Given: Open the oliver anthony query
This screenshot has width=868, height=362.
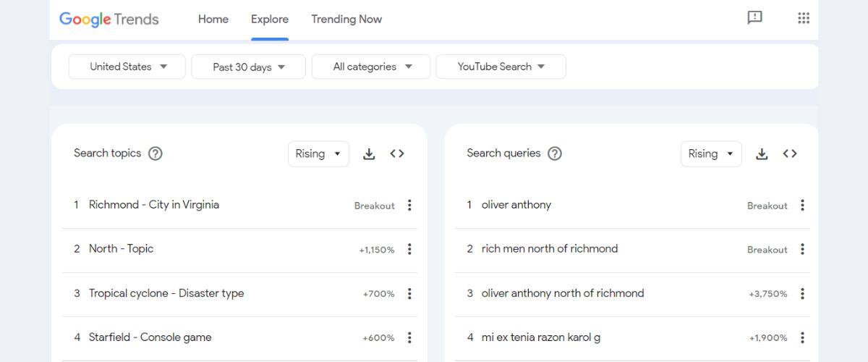Looking at the screenshot, I should [516, 205].
